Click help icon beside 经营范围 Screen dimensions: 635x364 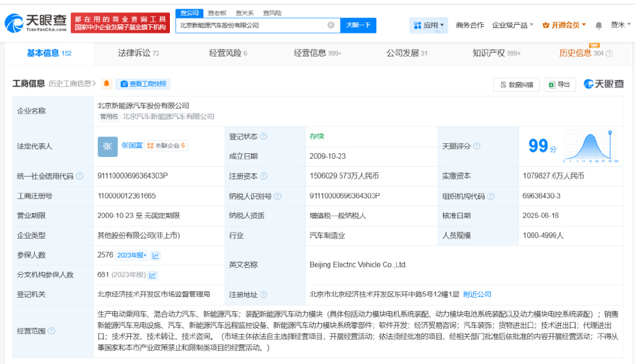(x=51, y=331)
